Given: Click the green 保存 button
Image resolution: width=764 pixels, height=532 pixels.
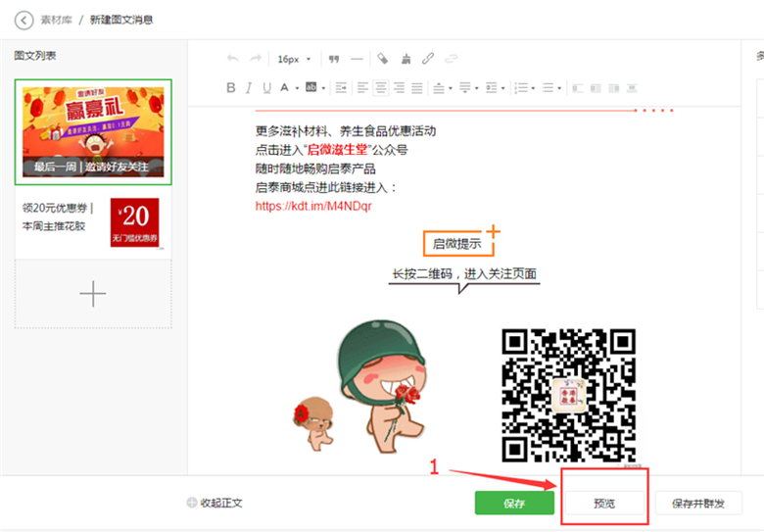Looking at the screenshot, I should click(x=514, y=504).
